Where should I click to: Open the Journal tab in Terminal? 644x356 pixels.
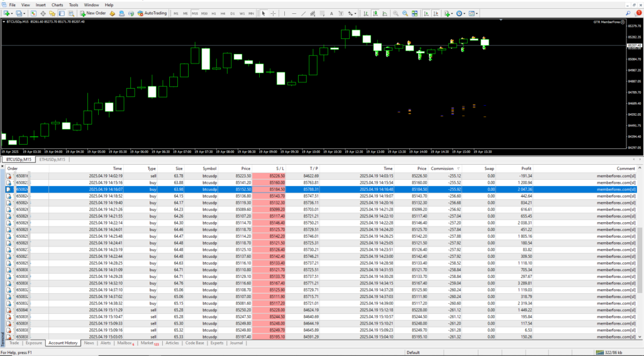(x=236, y=343)
